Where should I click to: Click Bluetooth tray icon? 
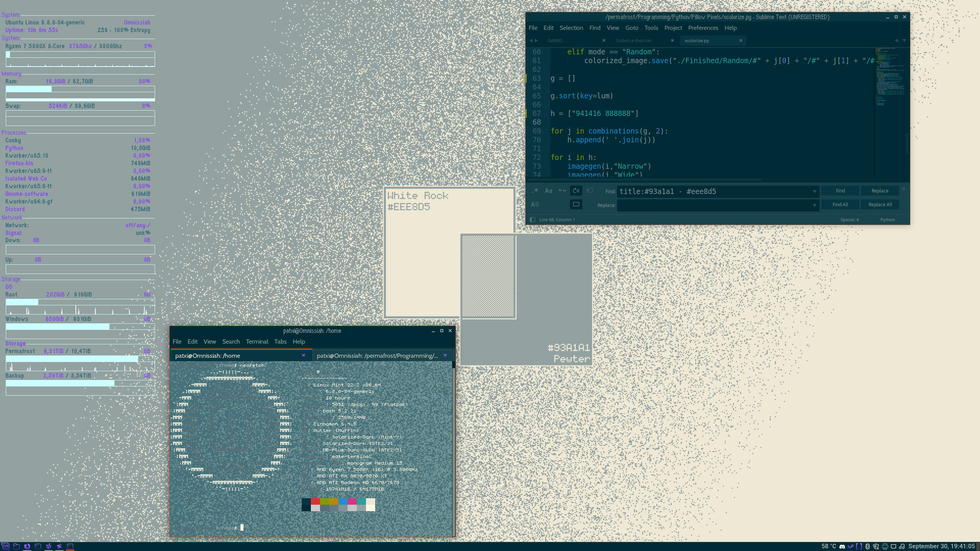point(867,546)
